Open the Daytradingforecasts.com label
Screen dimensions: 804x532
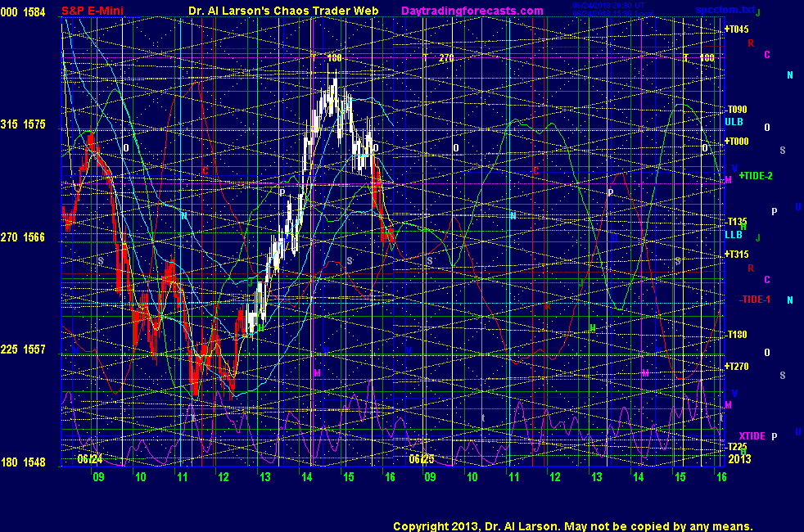click(x=472, y=11)
